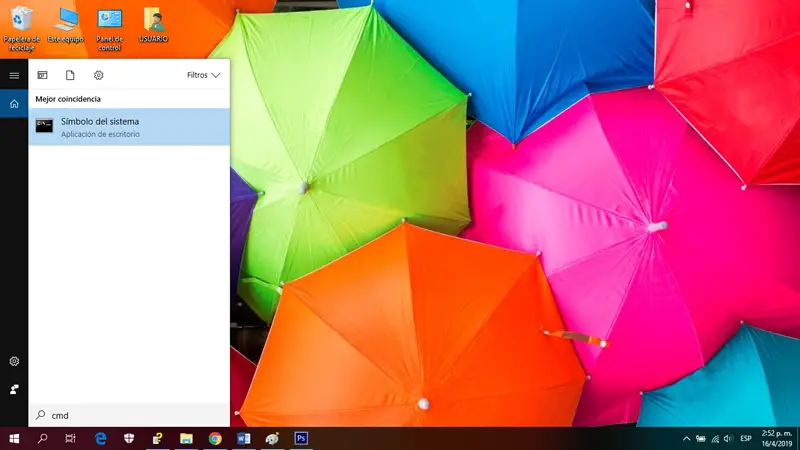Screen dimensions: 800x450
Task: Open the Paint palette app in taskbar
Action: click(272, 438)
